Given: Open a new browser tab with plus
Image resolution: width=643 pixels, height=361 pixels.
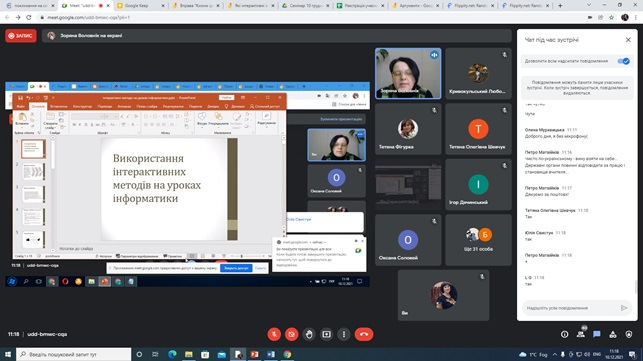Looking at the screenshot, I should tap(560, 6).
